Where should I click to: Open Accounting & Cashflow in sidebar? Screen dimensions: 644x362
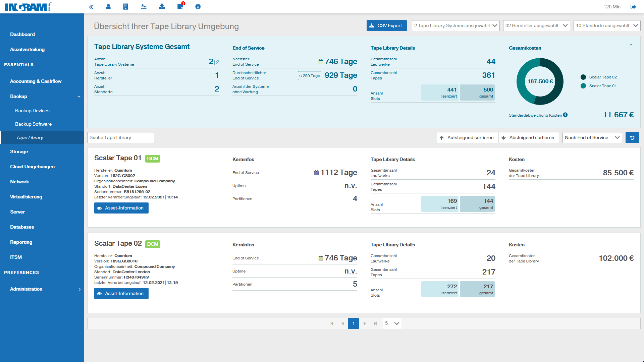[x=36, y=81]
